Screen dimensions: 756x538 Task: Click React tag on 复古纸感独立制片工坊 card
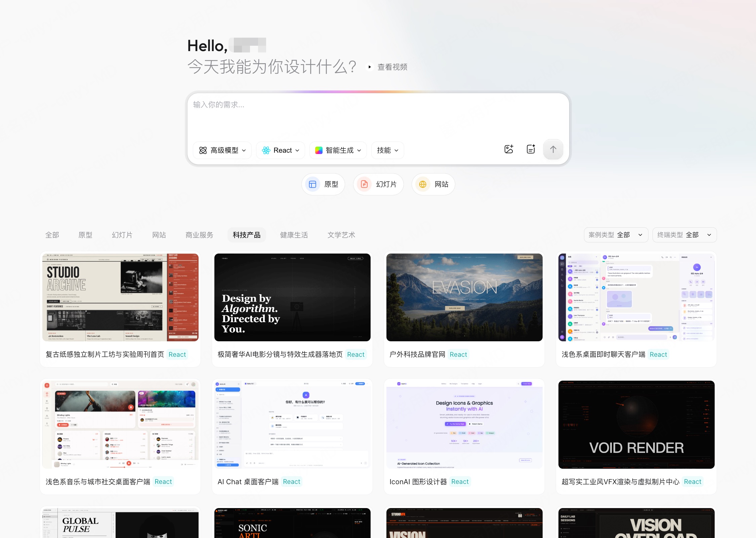[177, 354]
